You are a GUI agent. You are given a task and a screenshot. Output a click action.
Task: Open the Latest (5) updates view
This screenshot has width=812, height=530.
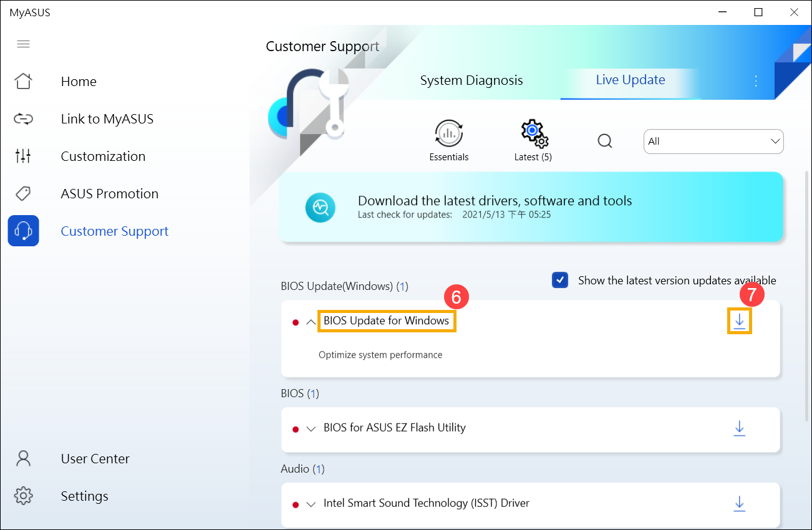click(x=533, y=141)
